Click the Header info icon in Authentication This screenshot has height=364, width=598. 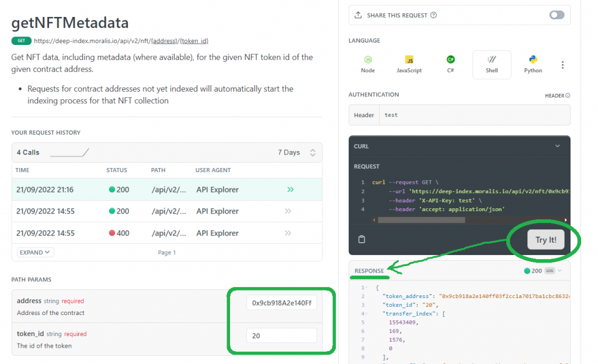pyautogui.click(x=568, y=96)
